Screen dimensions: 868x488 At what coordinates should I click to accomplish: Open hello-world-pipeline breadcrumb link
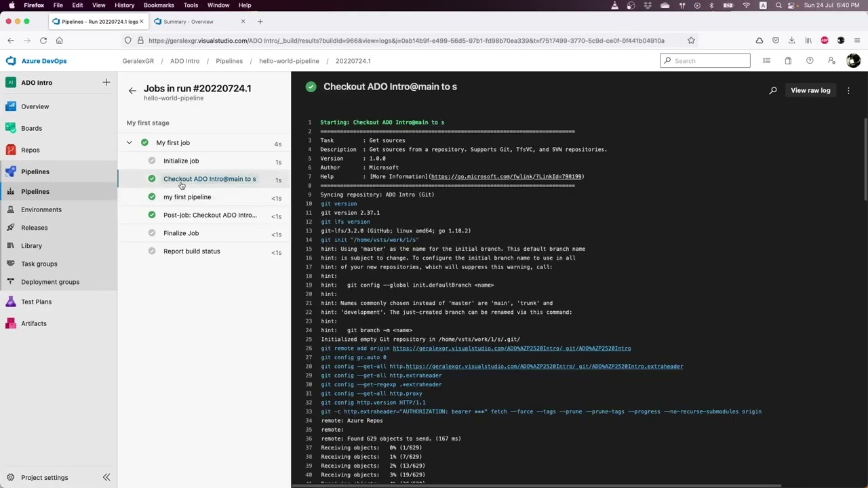pyautogui.click(x=289, y=61)
